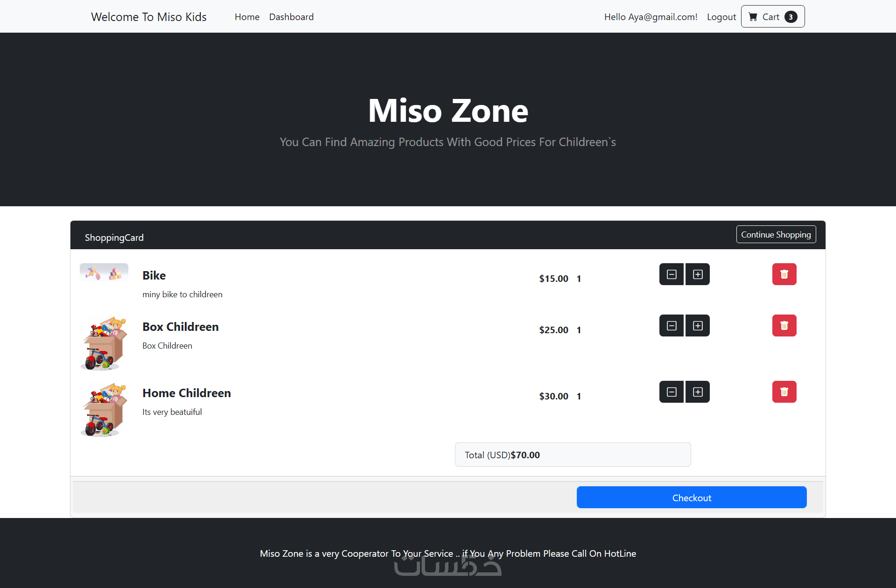Delete Bike from cart with trash icon
Image resolution: width=896 pixels, height=588 pixels.
784,274
